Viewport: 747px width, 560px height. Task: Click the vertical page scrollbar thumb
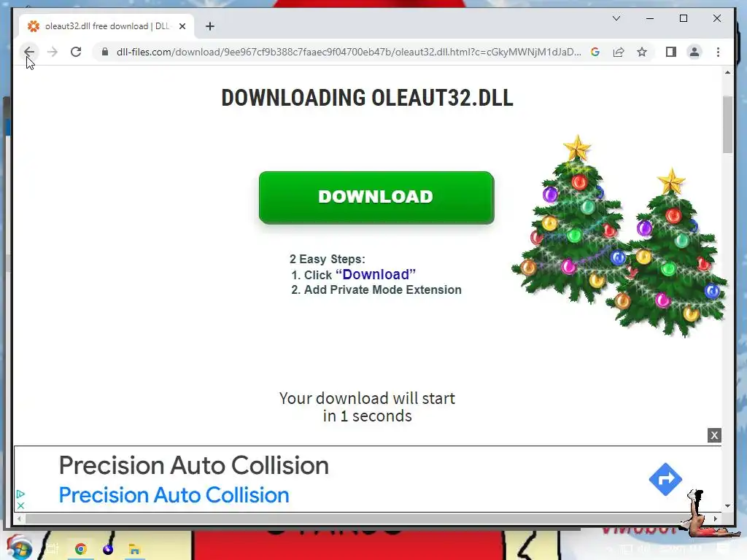(x=727, y=125)
